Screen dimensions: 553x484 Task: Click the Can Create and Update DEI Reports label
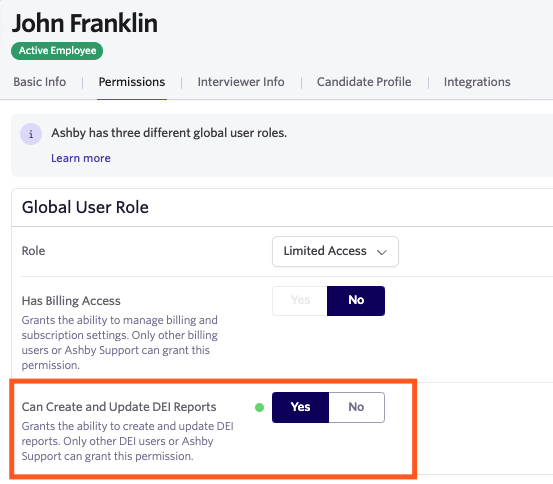(x=119, y=407)
